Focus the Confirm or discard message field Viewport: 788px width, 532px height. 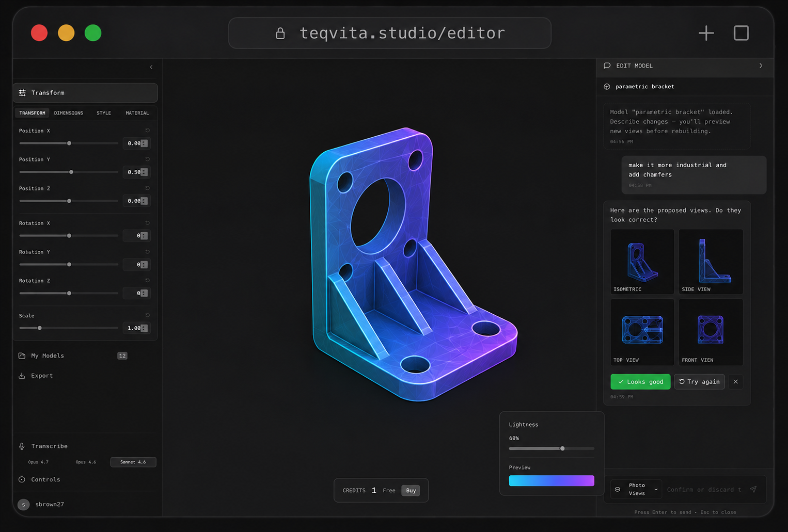pyautogui.click(x=704, y=490)
